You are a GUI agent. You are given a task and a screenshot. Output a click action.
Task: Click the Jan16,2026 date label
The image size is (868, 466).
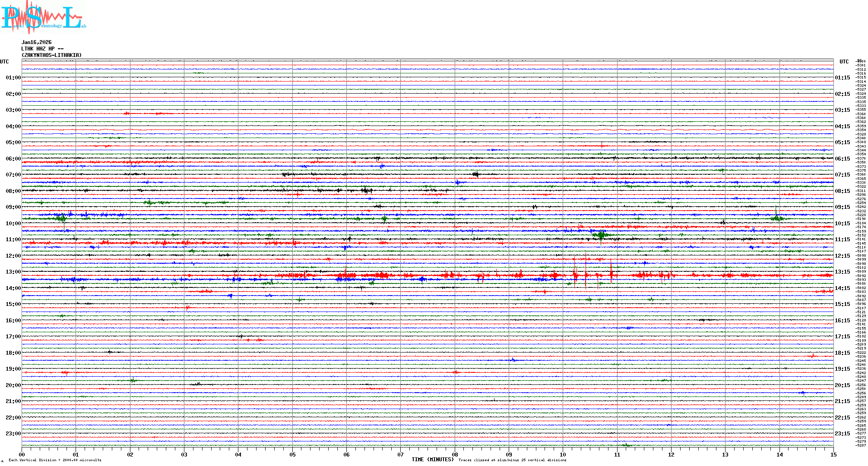coord(36,42)
